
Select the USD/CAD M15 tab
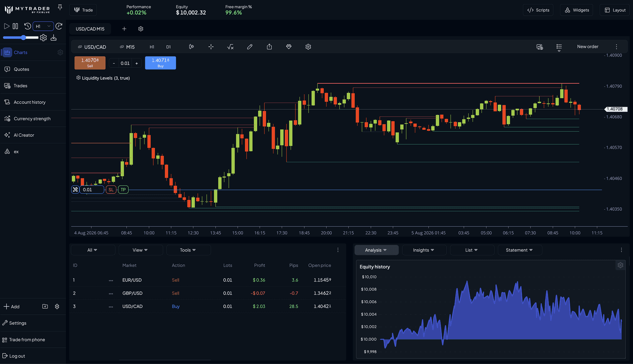pos(90,29)
